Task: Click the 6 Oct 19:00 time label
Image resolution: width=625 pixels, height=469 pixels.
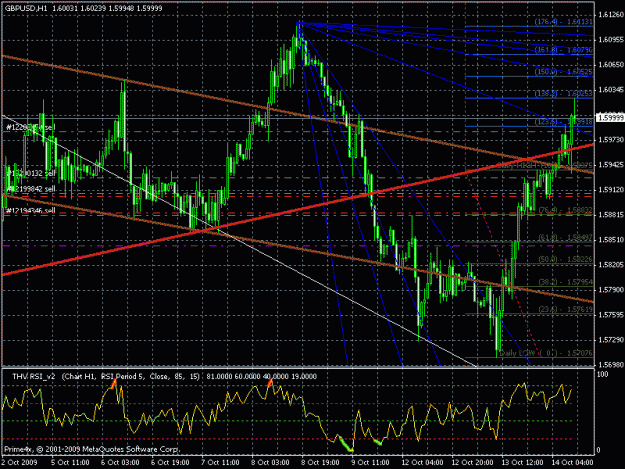Action: [170, 462]
